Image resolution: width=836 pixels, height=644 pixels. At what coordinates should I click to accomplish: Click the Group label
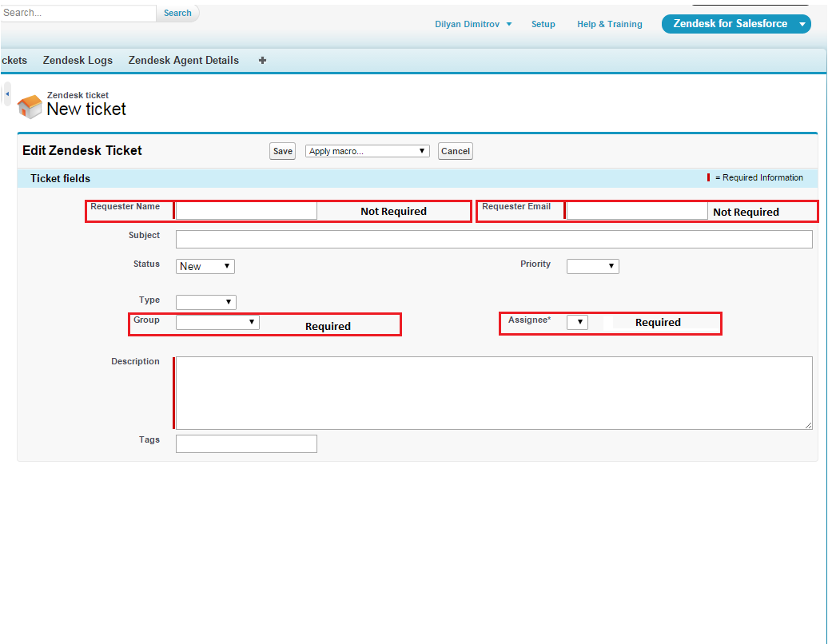(x=146, y=320)
